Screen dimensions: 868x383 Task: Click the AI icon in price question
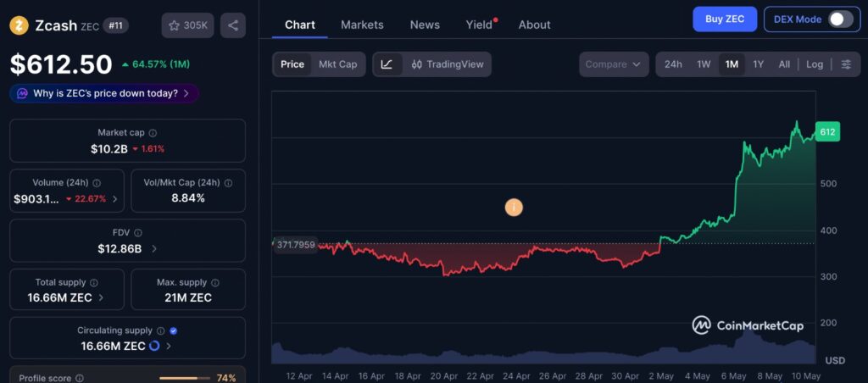click(x=22, y=93)
